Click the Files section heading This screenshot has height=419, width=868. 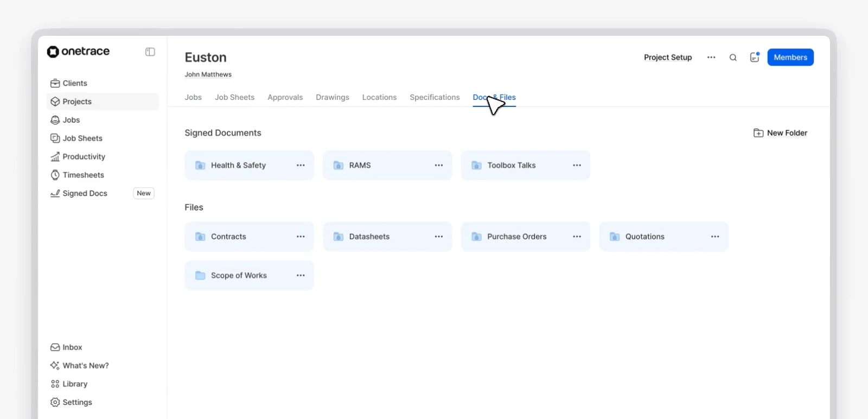pyautogui.click(x=194, y=207)
